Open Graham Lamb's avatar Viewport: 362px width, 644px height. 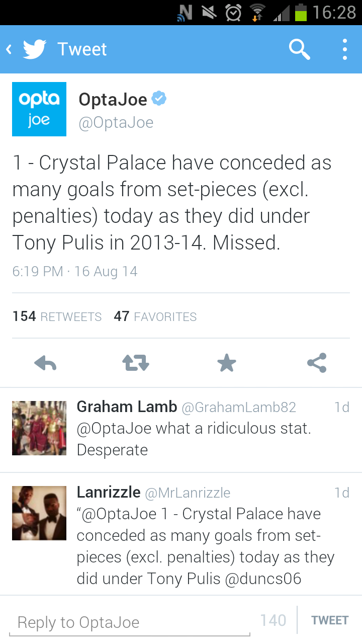coord(39,428)
